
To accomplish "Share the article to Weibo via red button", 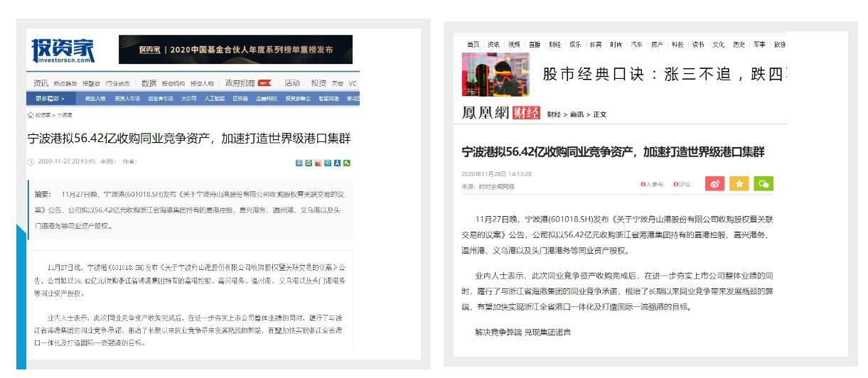I will point(715,184).
